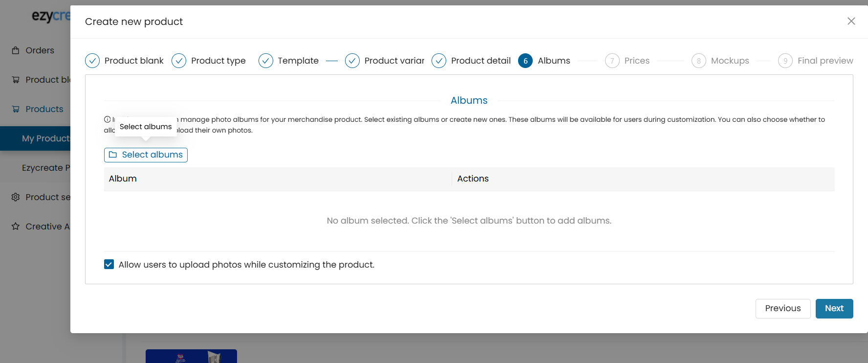The width and height of the screenshot is (868, 363).
Task: Open Product se… sidebar item
Action: pyautogui.click(x=48, y=197)
